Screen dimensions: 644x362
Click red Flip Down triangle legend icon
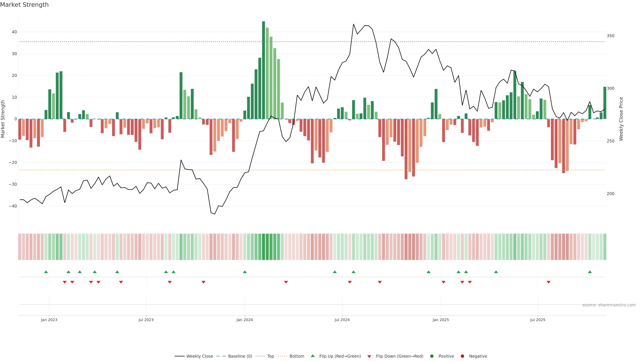369,356
